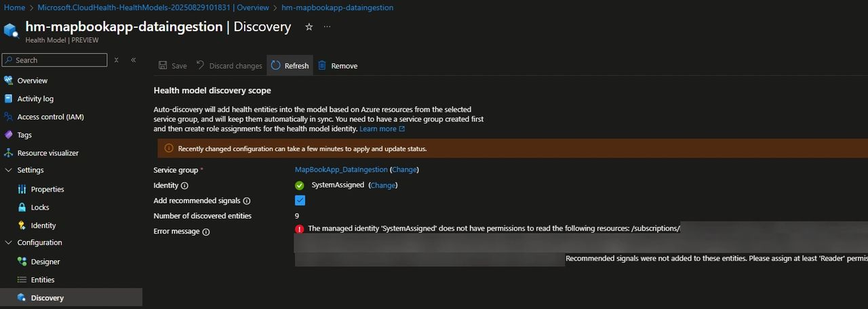Click the Identity label info icon
The image size is (868, 309).
tap(184, 185)
